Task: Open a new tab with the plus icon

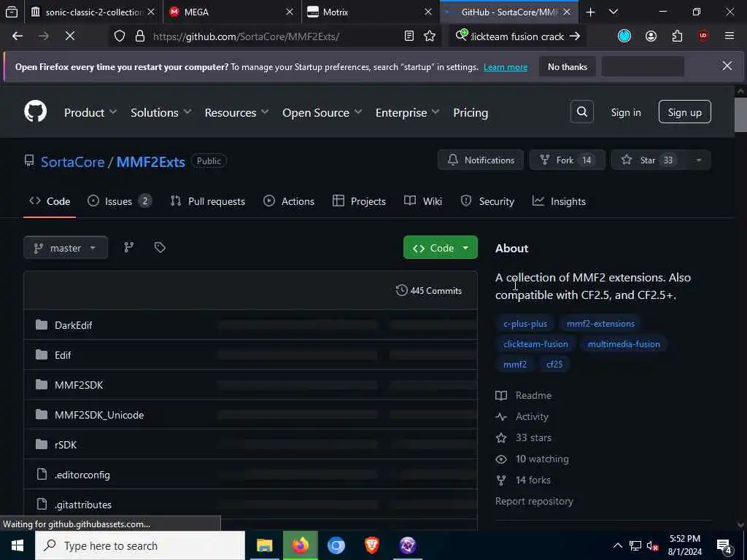Action: click(x=590, y=12)
